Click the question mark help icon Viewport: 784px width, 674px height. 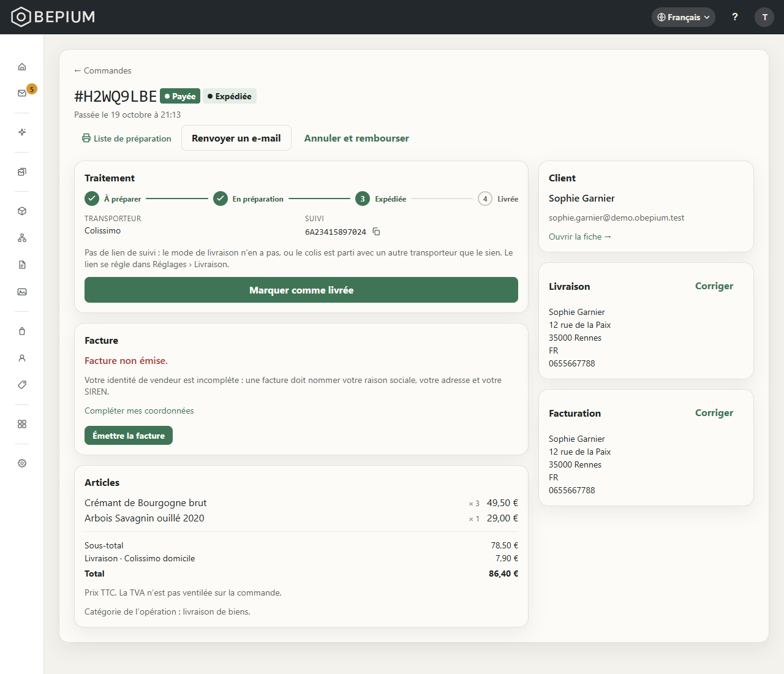point(735,17)
